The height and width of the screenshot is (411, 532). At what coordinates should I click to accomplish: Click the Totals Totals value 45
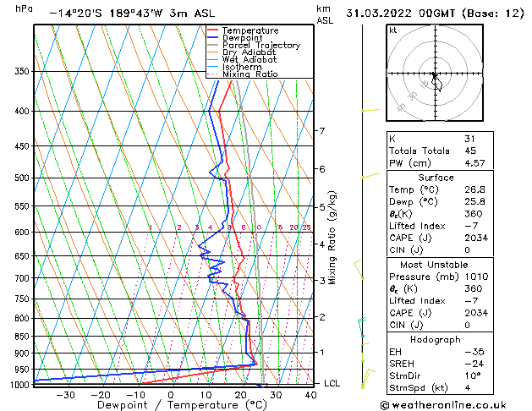469,151
